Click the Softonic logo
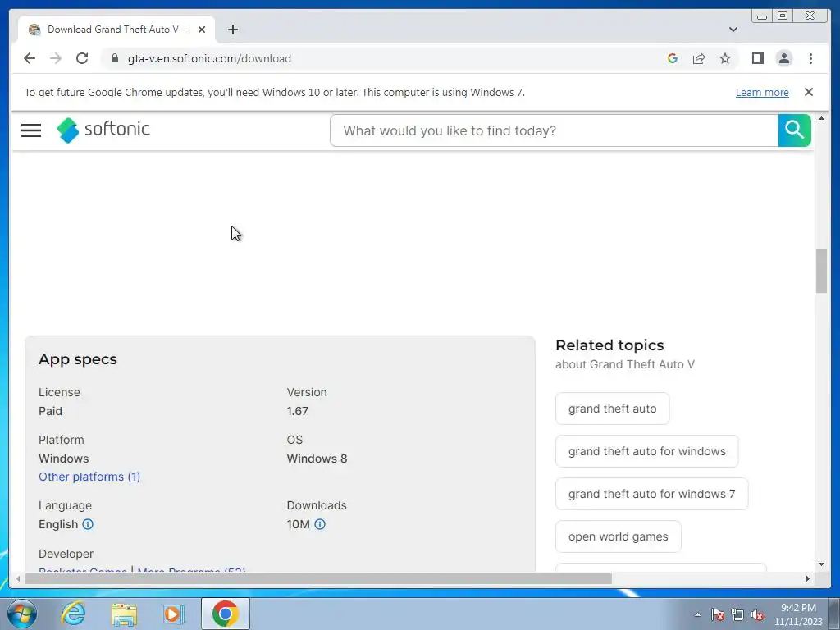Screen dimensions: 840x630 tap(103, 130)
